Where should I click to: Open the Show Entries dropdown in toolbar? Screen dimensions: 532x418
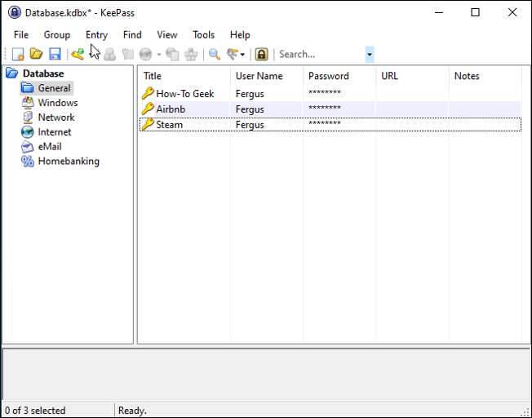(x=237, y=55)
